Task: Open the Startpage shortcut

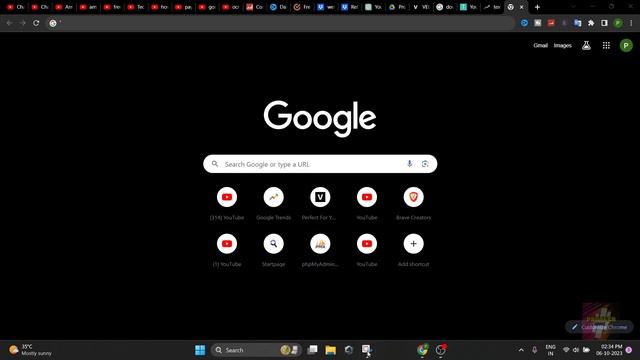Action: click(273, 251)
